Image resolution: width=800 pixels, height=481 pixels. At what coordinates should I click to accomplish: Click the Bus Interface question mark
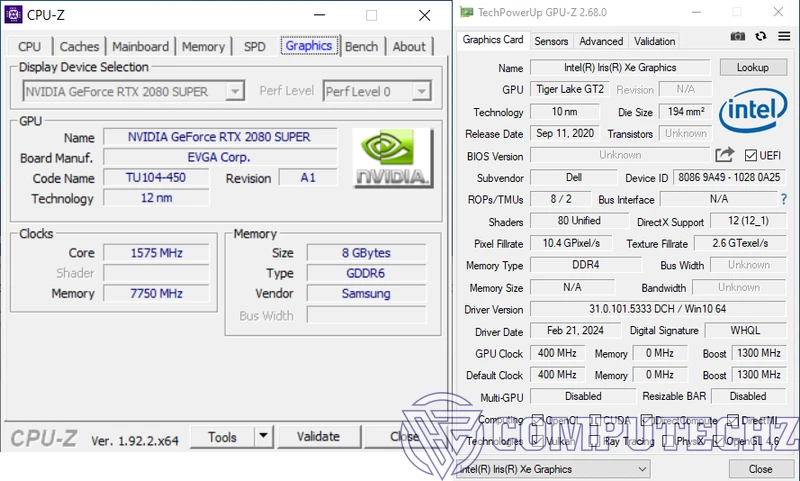pyautogui.click(x=784, y=199)
